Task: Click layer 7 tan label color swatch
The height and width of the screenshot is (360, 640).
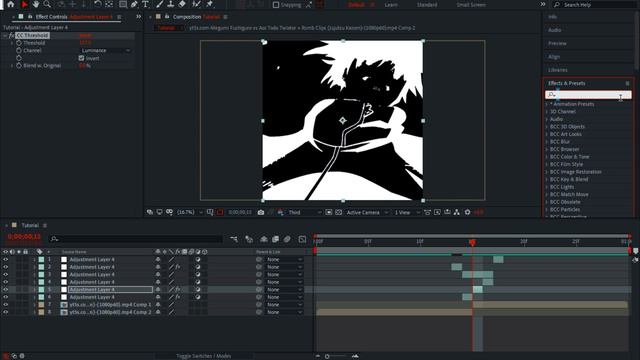Action: tap(41, 304)
